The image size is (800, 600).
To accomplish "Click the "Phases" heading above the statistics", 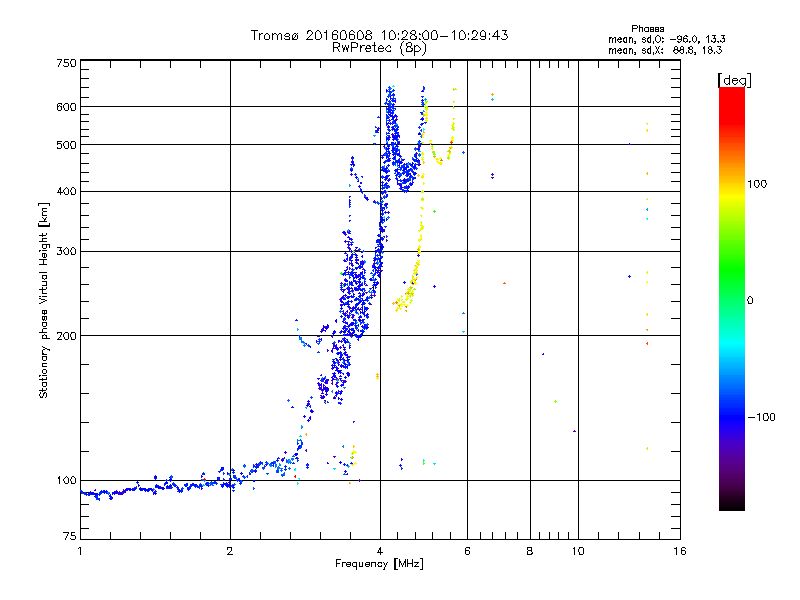I will point(647,29).
